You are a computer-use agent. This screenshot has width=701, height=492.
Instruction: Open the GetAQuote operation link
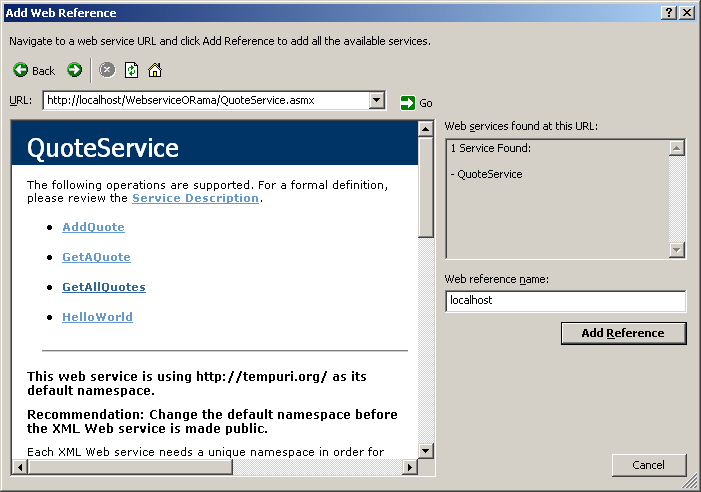click(96, 257)
